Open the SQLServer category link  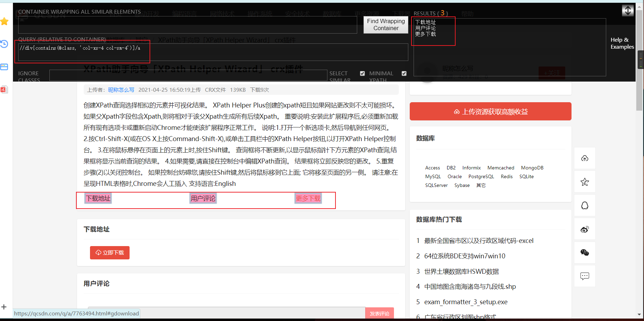(436, 186)
